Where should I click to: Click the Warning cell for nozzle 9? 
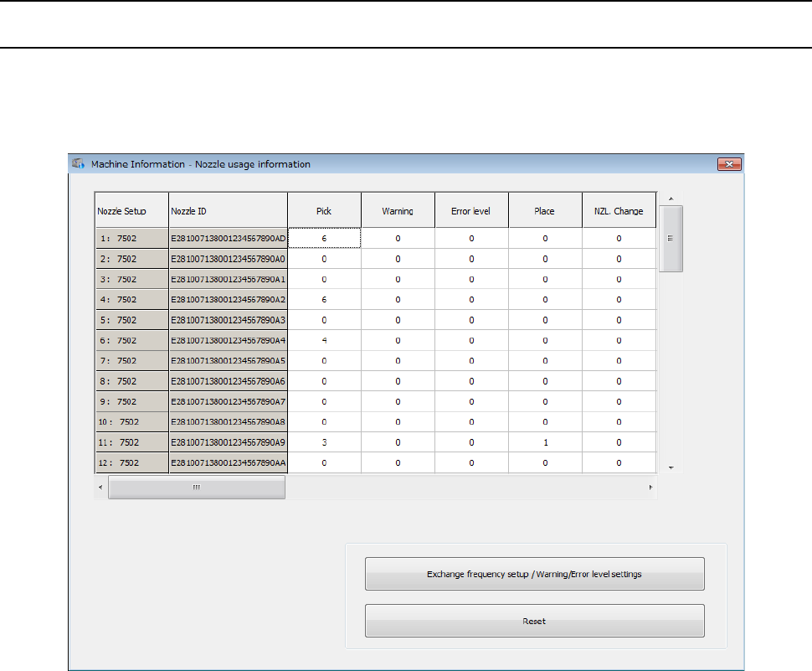[x=398, y=401]
